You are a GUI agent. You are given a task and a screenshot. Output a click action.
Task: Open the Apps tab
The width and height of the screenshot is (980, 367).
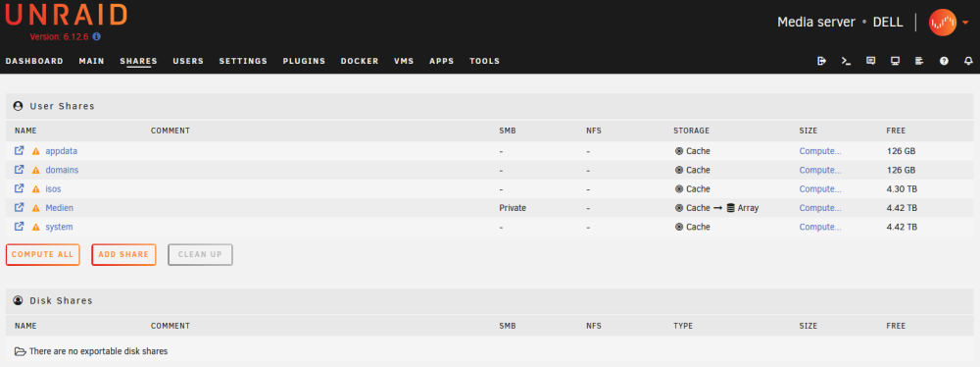point(441,61)
